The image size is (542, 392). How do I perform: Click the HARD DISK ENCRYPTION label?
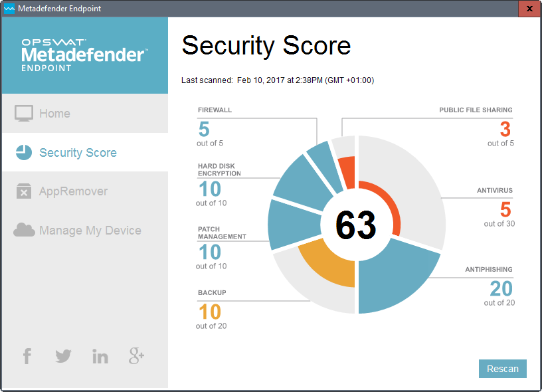pyautogui.click(x=219, y=169)
